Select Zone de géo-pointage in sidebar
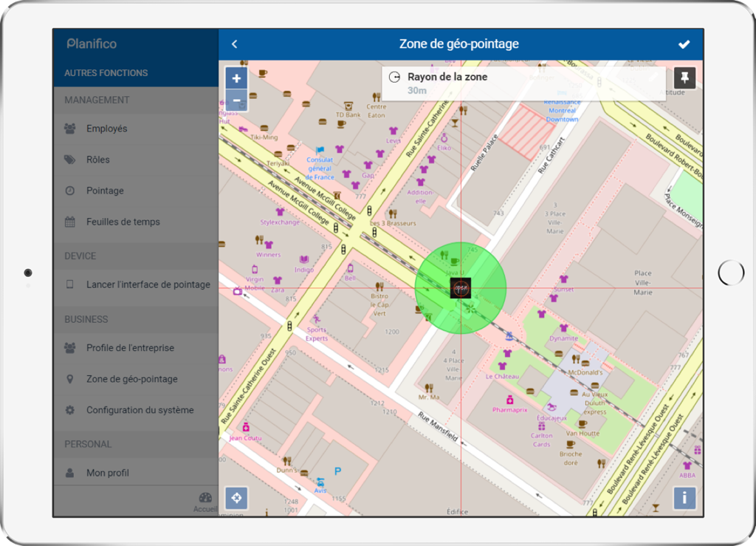The image size is (756, 546). 136,379
